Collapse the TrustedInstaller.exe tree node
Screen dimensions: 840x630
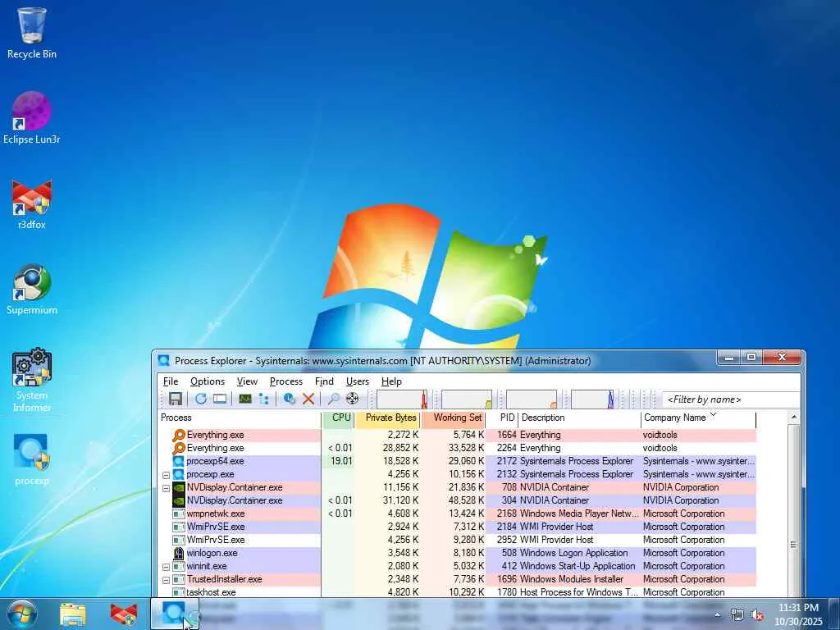pos(166,580)
